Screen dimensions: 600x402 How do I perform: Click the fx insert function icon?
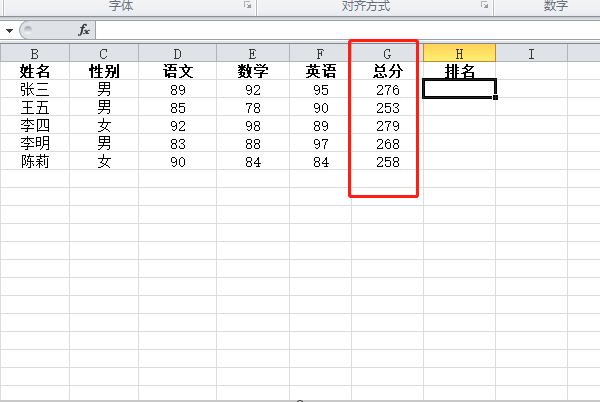(84, 30)
